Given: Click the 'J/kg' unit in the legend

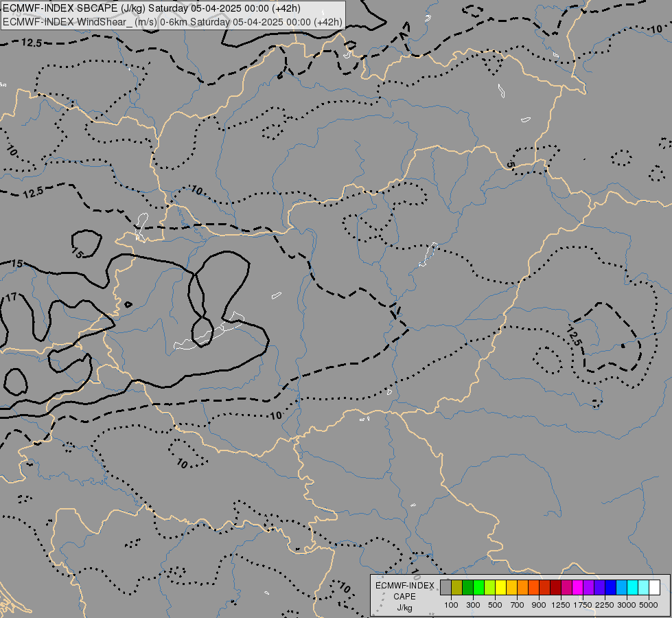Looking at the screenshot, I should (404, 608).
